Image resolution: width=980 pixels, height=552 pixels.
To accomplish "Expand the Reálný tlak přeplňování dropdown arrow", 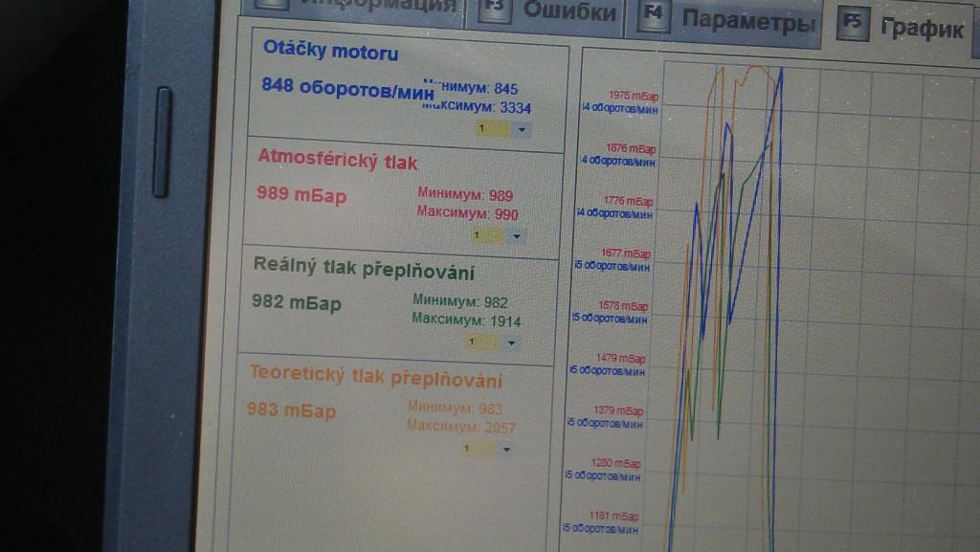I will tap(511, 342).
